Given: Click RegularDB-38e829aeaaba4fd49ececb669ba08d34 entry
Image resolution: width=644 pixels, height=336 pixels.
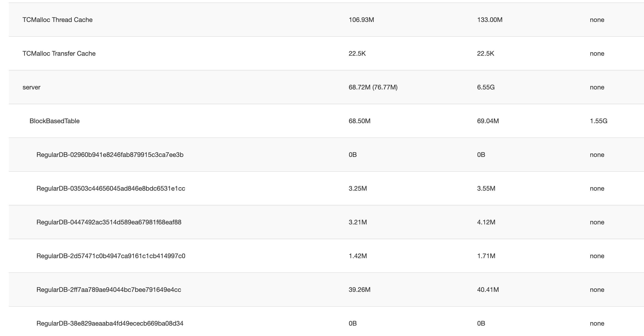Looking at the screenshot, I should coord(110,324).
